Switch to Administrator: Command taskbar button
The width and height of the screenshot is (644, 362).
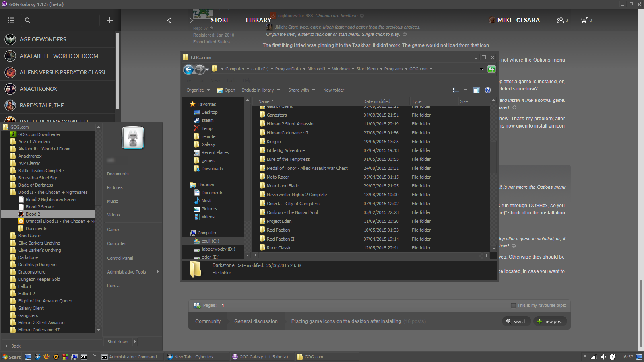(x=132, y=357)
